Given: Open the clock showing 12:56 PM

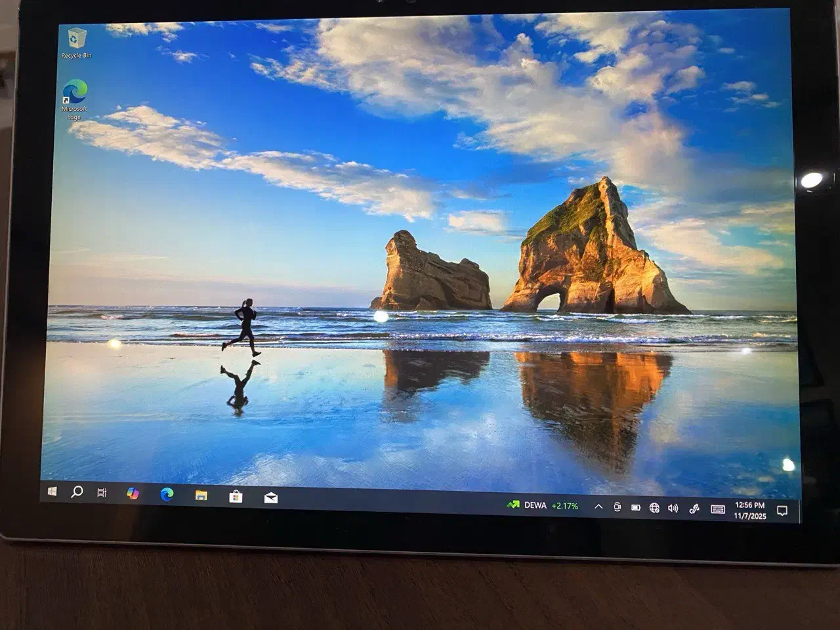Looking at the screenshot, I should (x=749, y=510).
